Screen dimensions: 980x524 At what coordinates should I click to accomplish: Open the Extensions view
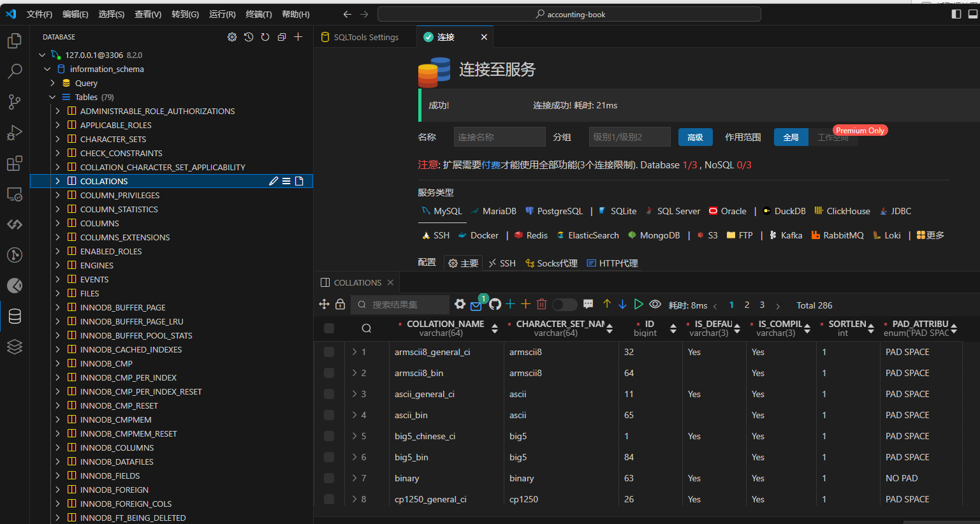(x=14, y=163)
